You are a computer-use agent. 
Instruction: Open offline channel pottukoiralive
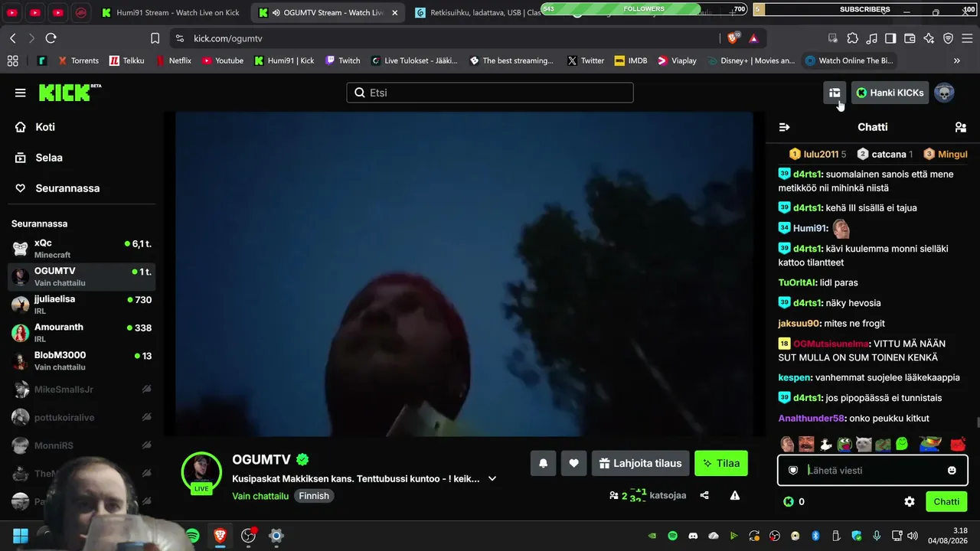click(81, 418)
